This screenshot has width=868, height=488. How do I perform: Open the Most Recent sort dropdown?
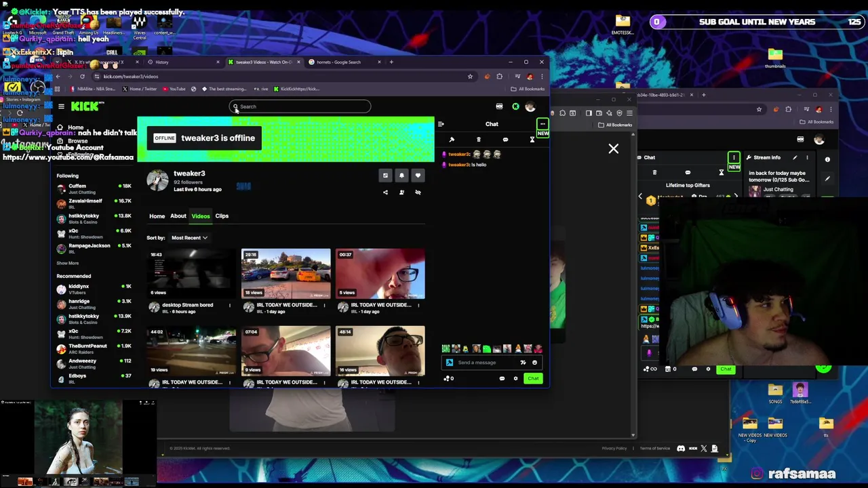click(189, 238)
